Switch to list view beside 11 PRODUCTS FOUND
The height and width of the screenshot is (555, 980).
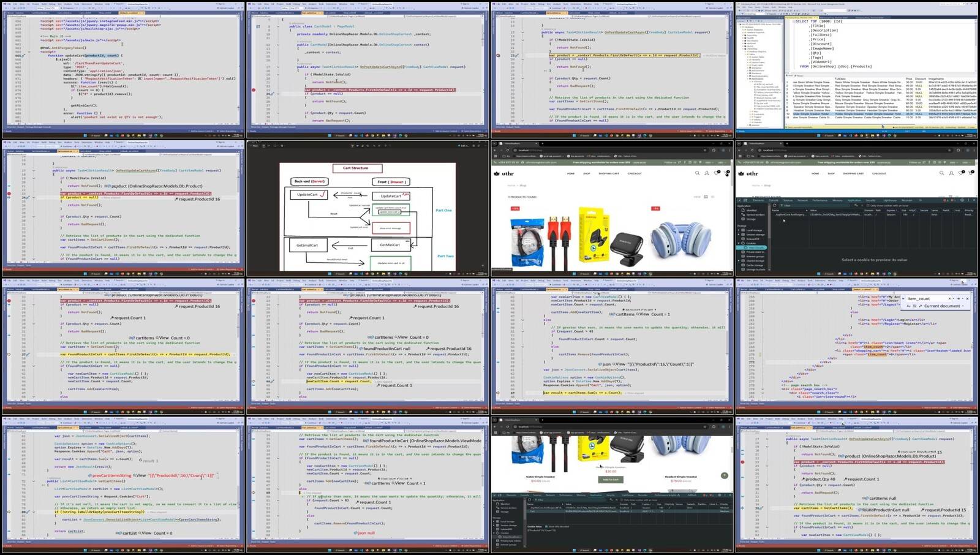point(712,197)
